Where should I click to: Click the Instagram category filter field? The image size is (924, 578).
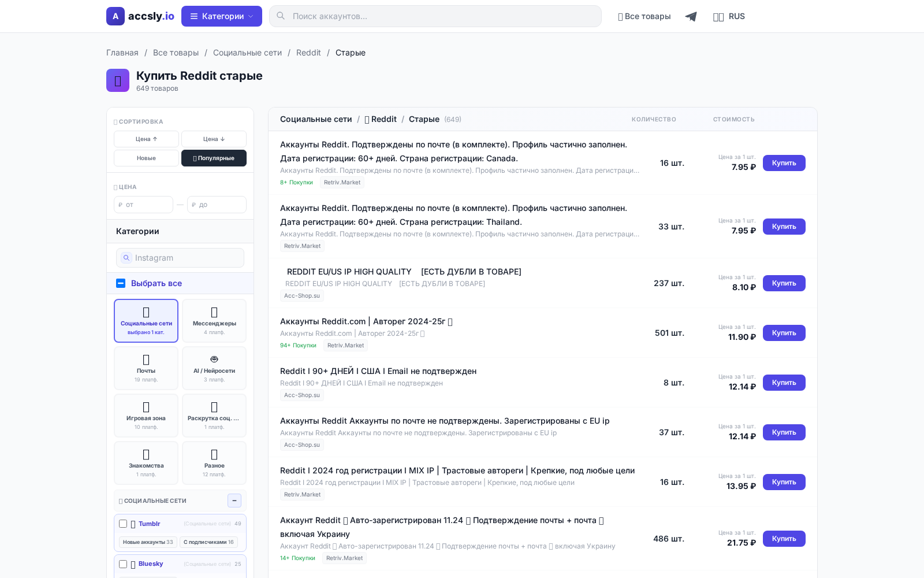180,258
